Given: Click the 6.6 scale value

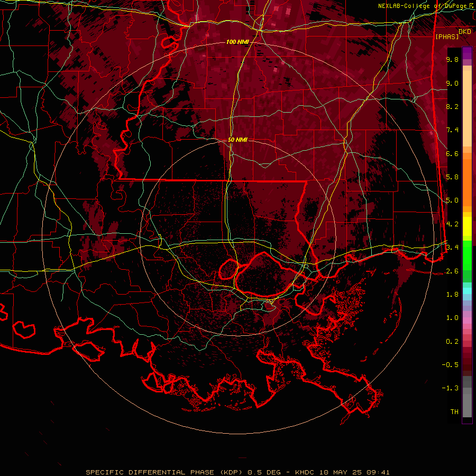Looking at the screenshot, I should pos(452,153).
